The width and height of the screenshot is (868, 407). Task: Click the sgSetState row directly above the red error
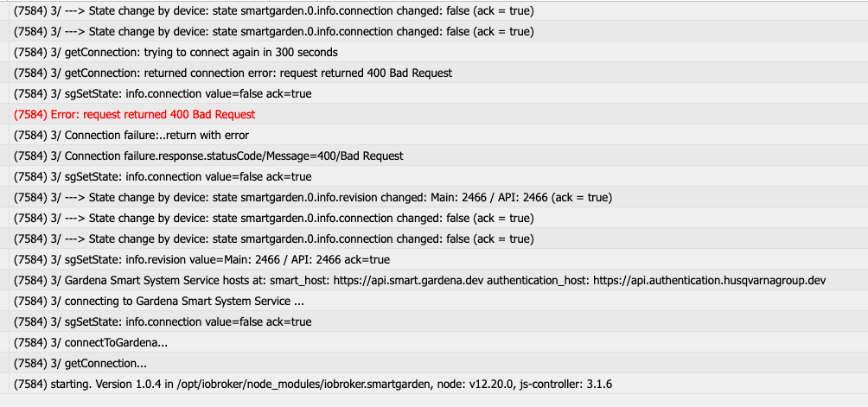(438, 93)
